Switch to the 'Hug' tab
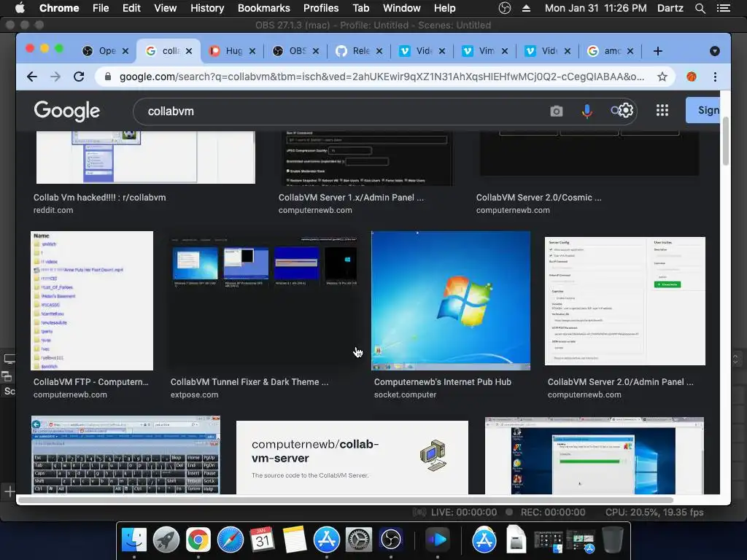 233,51
